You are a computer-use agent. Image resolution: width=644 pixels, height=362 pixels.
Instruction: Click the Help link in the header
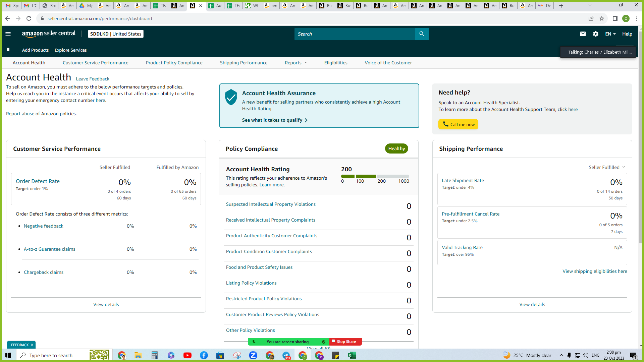[x=627, y=34]
